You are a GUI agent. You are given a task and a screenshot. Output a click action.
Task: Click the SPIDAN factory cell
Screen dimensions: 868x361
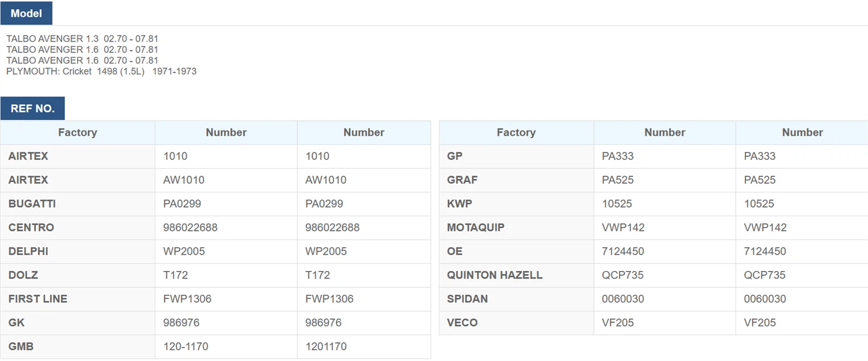tap(468, 299)
